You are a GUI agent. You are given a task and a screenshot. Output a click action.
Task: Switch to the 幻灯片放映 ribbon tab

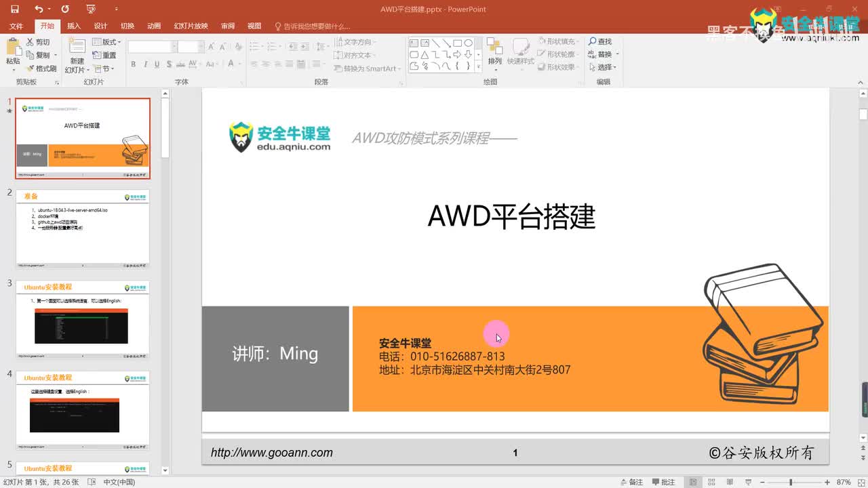191,26
